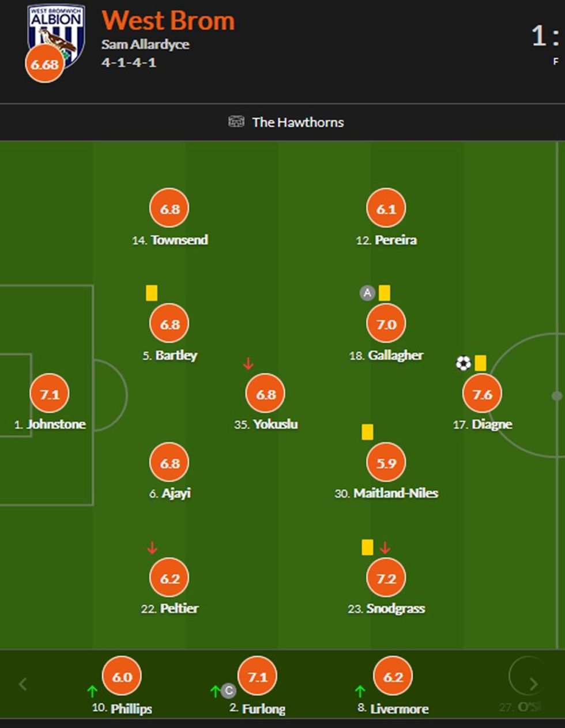Screen dimensions: 565x728
Task: Click the yellow card above Maitland-Niles
Action: click(367, 432)
